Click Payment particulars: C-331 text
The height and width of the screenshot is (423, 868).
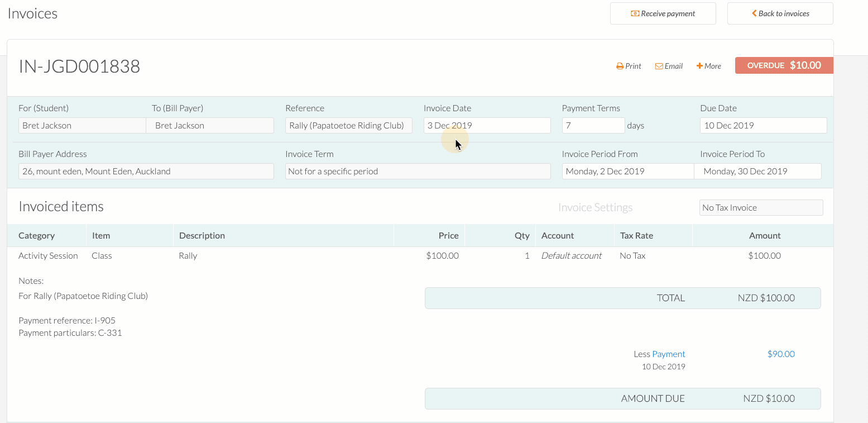click(x=70, y=332)
